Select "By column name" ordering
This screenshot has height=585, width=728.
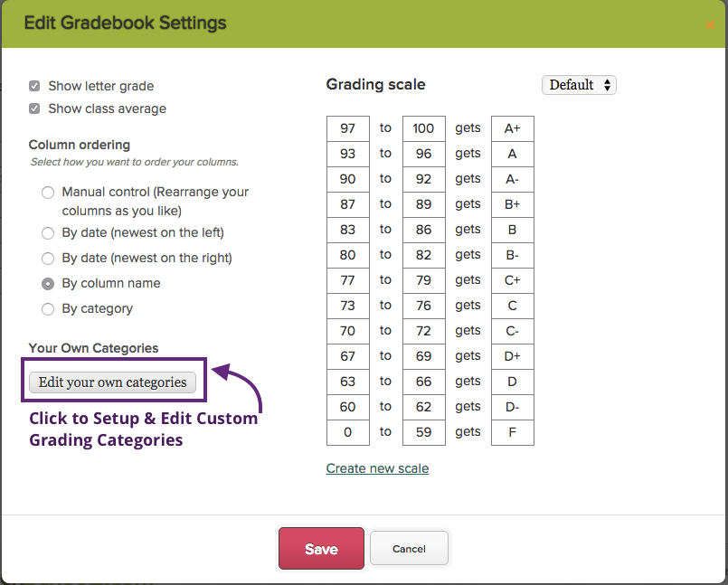[x=47, y=283]
